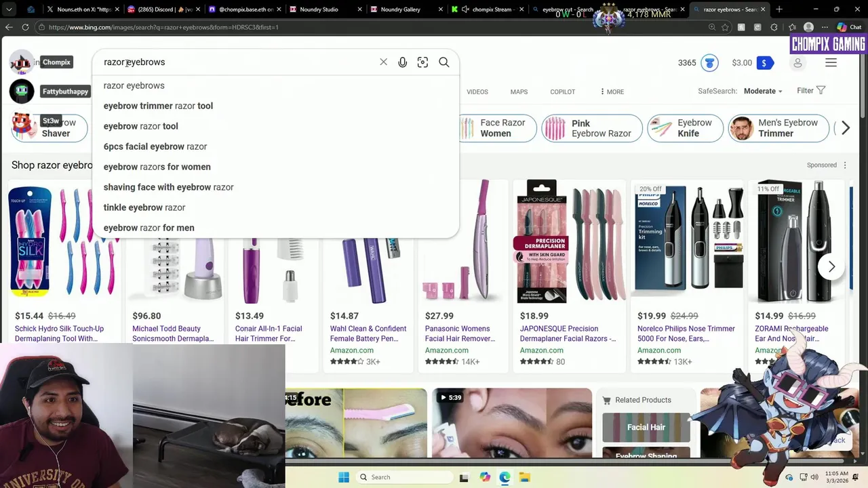This screenshot has width=868, height=488.
Task: Open the Facial Hair related product tile
Action: pyautogui.click(x=646, y=428)
